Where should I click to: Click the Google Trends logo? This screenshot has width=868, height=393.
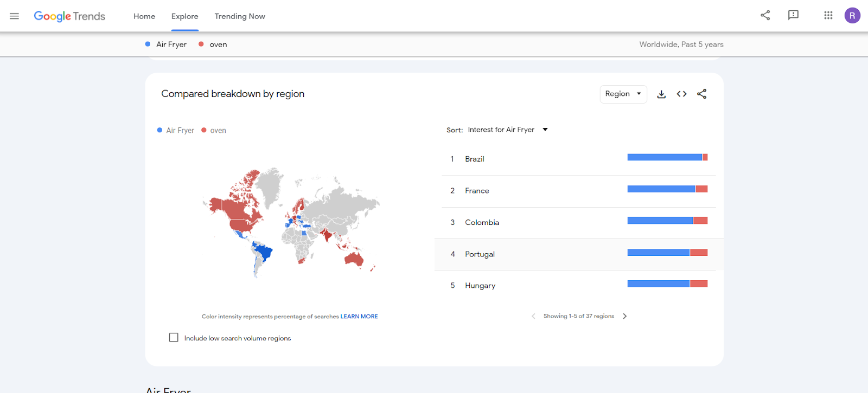[x=69, y=16]
